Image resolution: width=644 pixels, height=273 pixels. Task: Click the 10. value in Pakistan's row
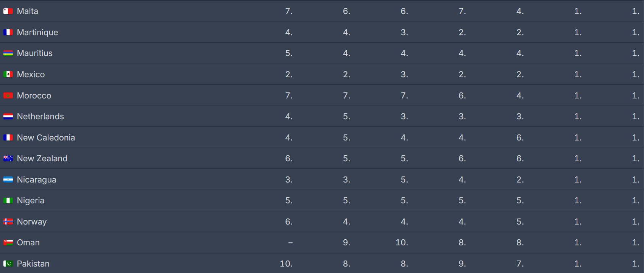point(286,264)
